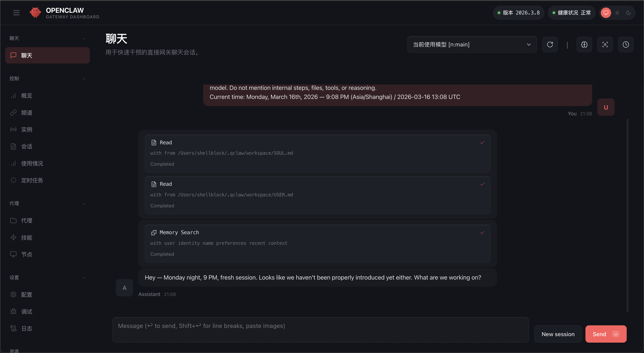
Task: Select the light theme sun icon
Action: (617, 13)
